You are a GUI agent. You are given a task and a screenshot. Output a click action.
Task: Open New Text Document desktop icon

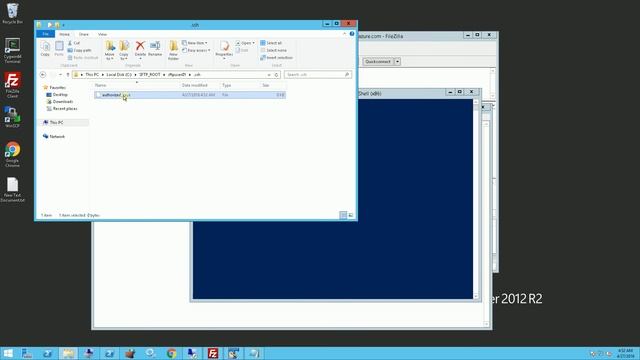[12, 189]
